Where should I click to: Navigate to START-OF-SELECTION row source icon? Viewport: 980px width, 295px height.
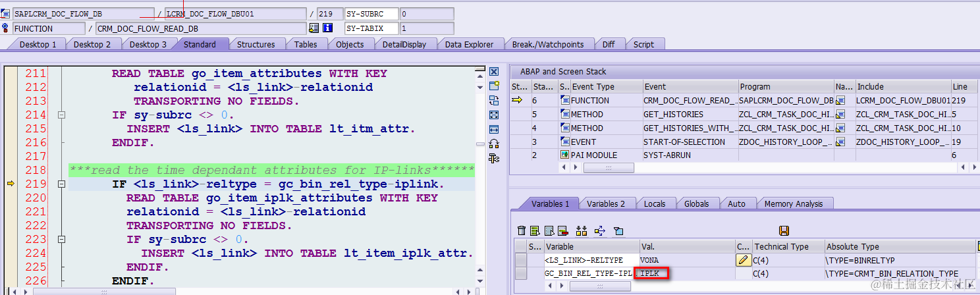pyautogui.click(x=840, y=142)
